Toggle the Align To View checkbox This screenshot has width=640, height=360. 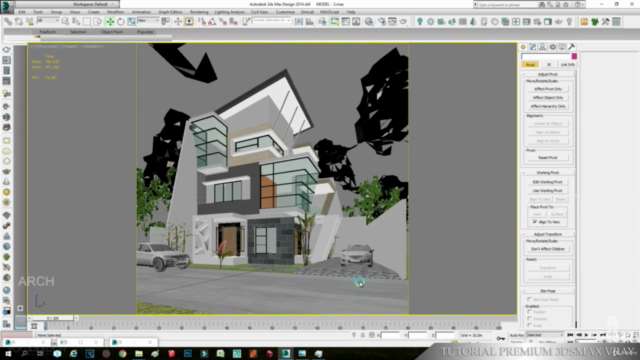(x=535, y=222)
